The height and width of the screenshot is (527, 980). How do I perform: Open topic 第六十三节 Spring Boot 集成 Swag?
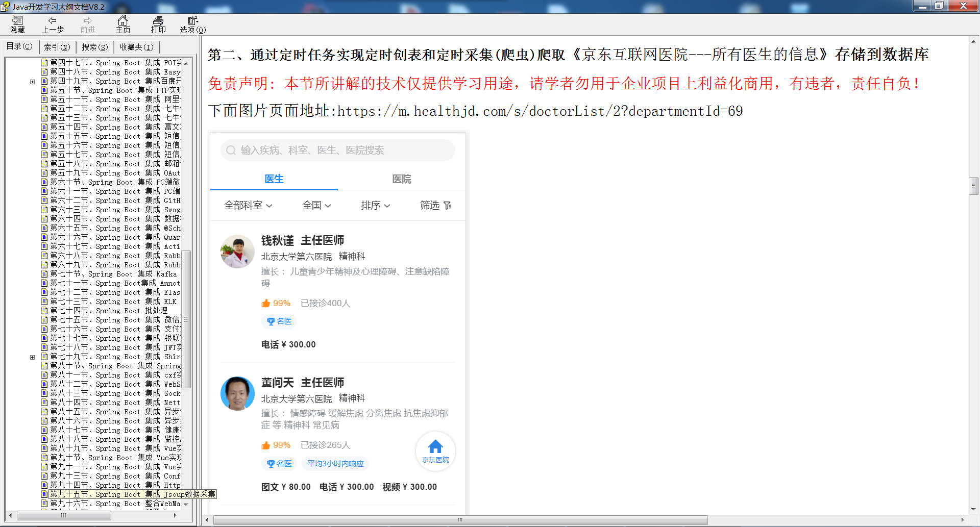pyautogui.click(x=115, y=210)
